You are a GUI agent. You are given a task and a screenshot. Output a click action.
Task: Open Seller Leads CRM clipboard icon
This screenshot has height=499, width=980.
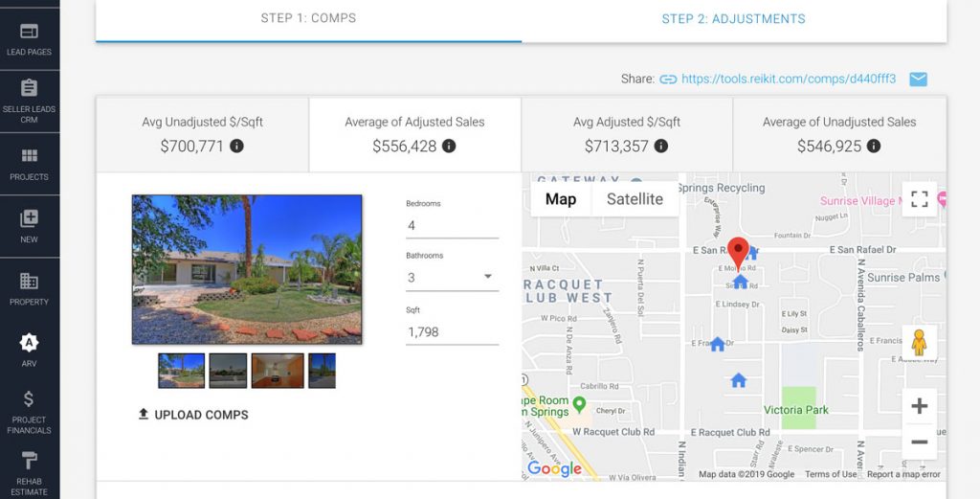(30, 87)
